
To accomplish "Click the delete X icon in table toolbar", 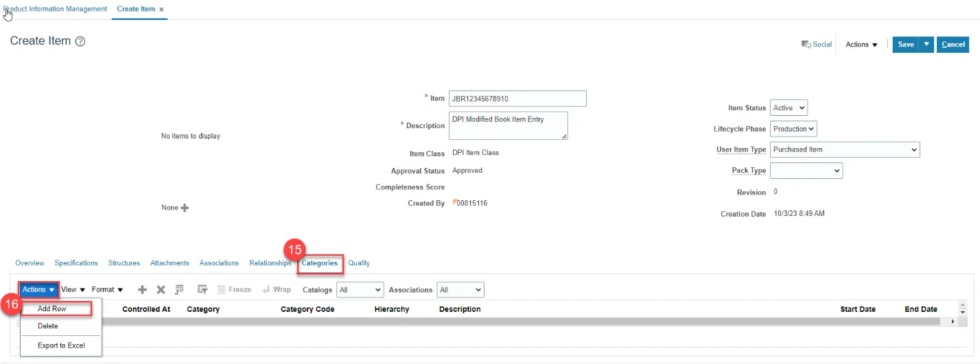I will click(x=161, y=290).
